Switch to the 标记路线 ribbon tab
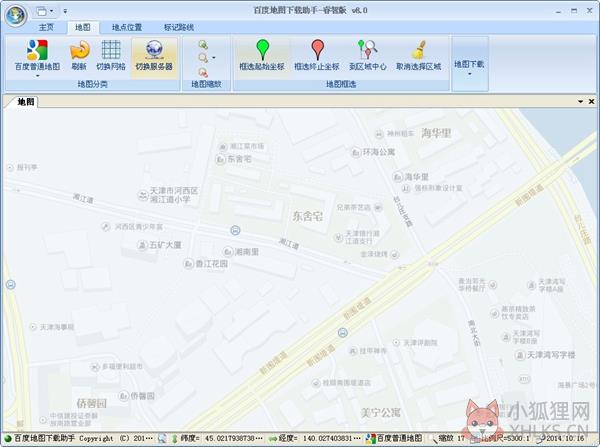Screen dimensions: 600x447 pos(179,27)
